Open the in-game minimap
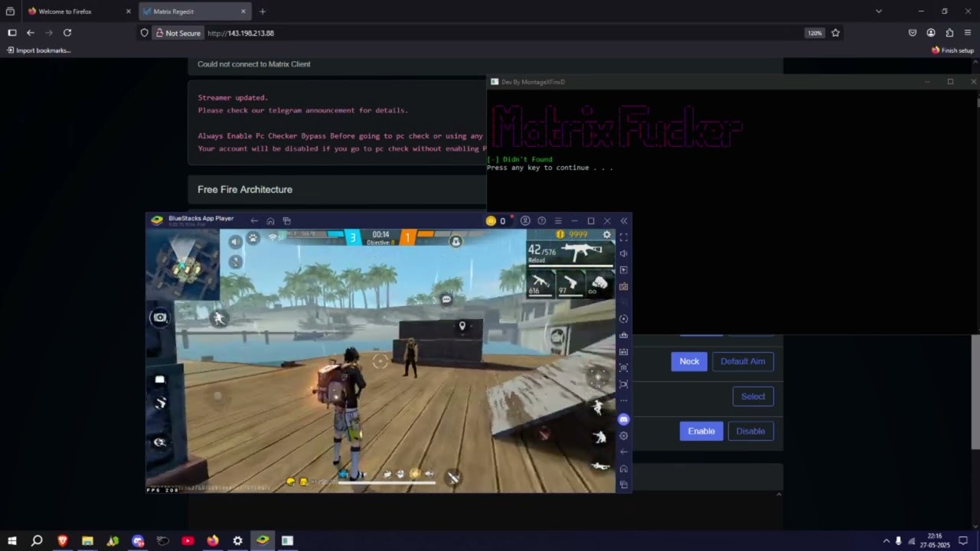This screenshot has width=980, height=551. 183,265
